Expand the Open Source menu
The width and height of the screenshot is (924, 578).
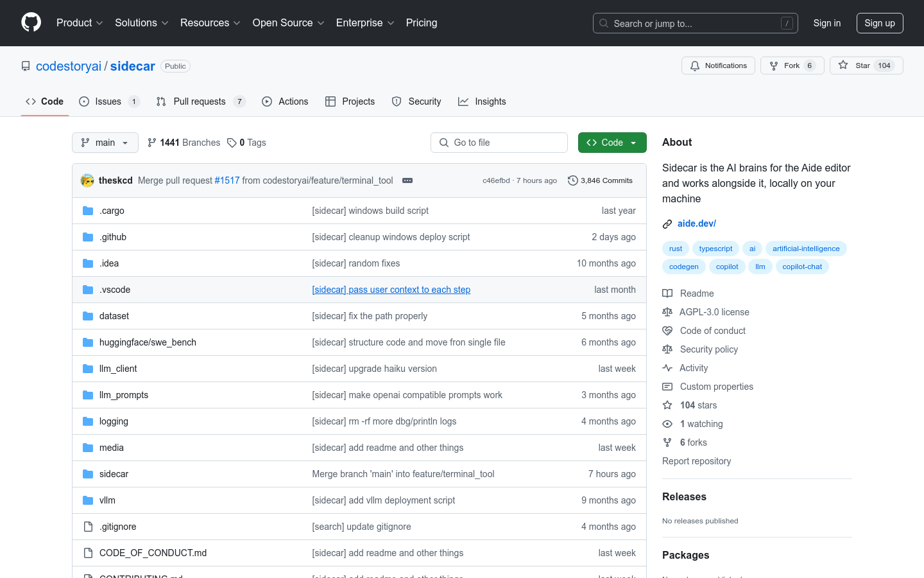pyautogui.click(x=289, y=23)
